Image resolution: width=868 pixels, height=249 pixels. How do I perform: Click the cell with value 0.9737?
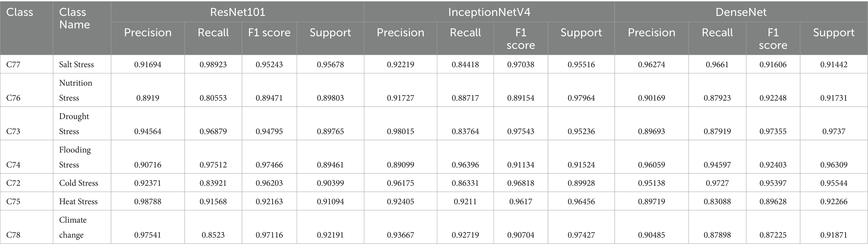[x=833, y=131]
